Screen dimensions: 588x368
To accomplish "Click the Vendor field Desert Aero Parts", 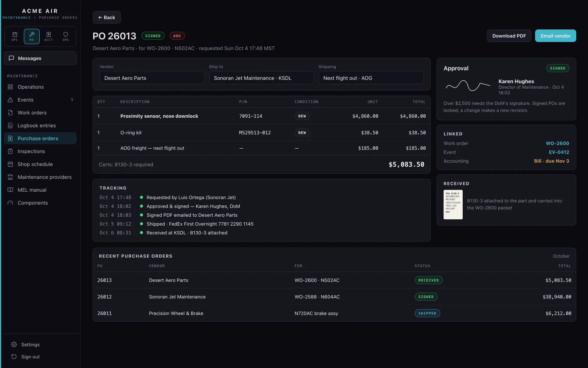I will pos(152,78).
